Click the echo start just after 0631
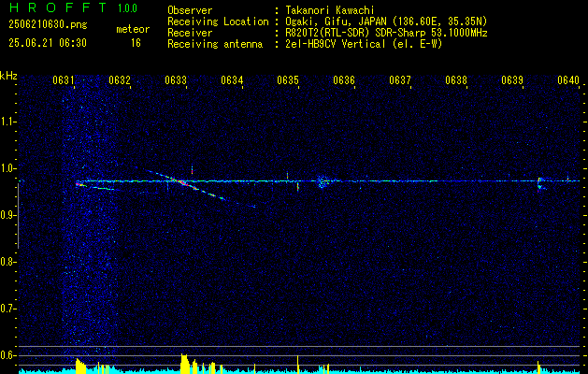This screenshot has width=588, height=374. 81,184
